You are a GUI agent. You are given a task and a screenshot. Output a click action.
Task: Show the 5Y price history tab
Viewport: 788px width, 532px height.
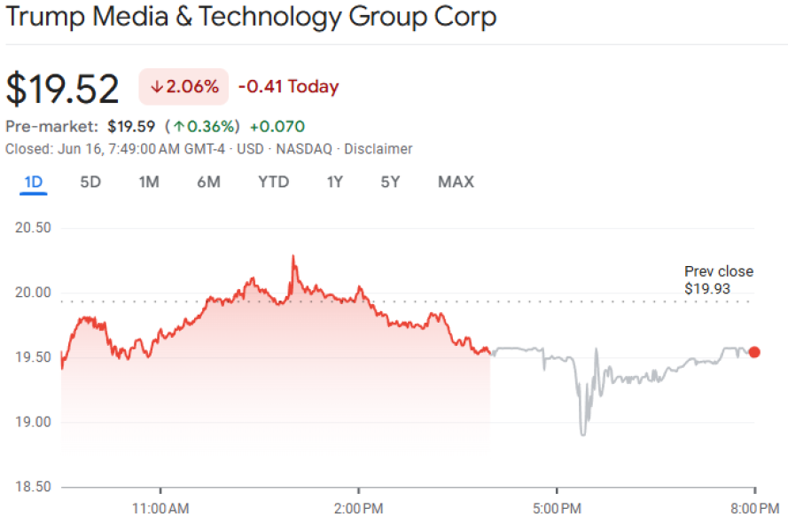coord(390,183)
